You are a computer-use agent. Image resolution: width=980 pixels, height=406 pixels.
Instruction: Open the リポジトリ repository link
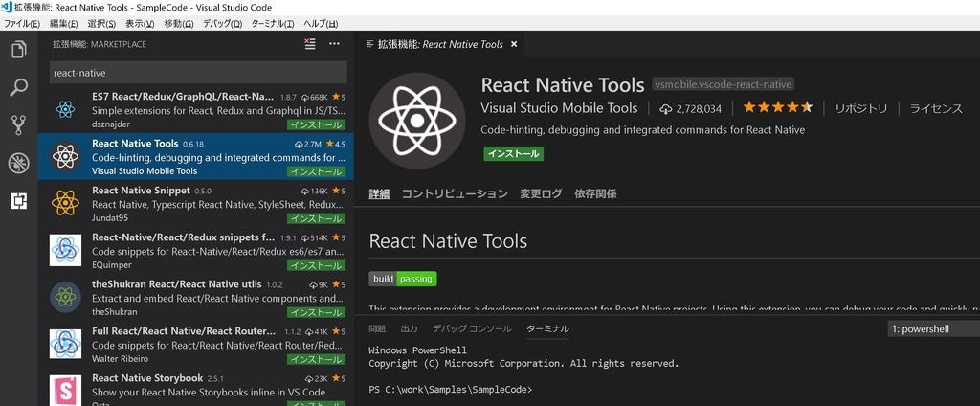point(861,109)
